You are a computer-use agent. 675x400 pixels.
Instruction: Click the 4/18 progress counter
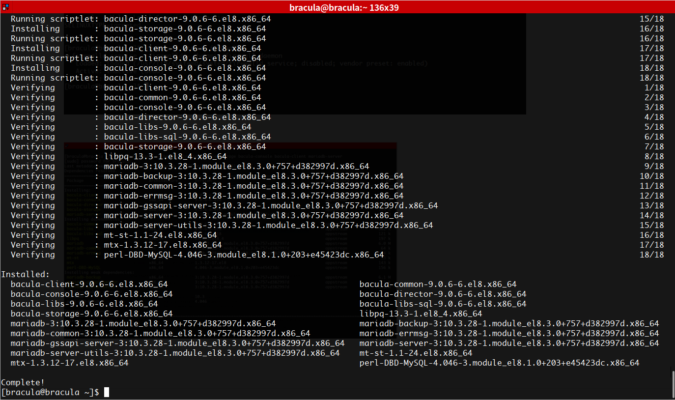654,117
